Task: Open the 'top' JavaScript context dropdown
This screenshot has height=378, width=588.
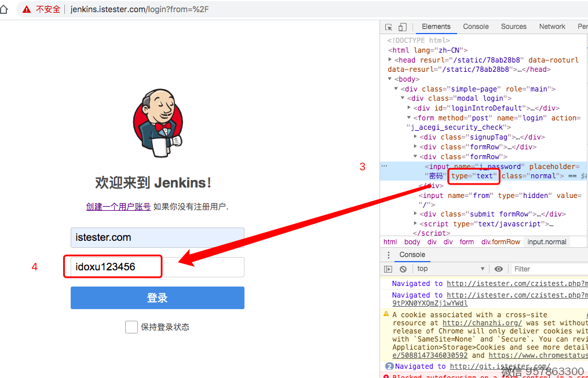Action: [x=450, y=269]
